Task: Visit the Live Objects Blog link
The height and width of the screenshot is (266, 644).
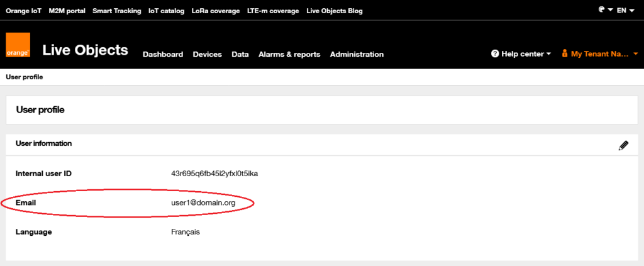Action: 335,11
